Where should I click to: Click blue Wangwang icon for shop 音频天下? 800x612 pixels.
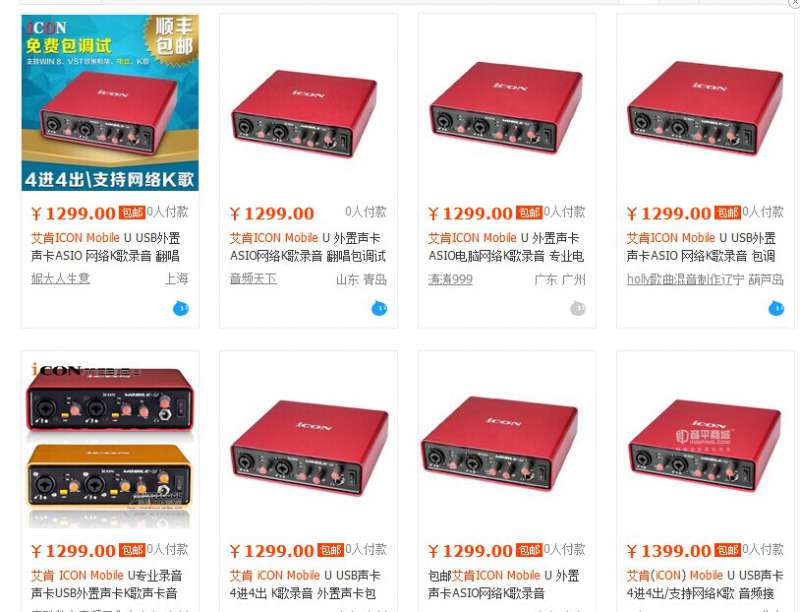379,309
